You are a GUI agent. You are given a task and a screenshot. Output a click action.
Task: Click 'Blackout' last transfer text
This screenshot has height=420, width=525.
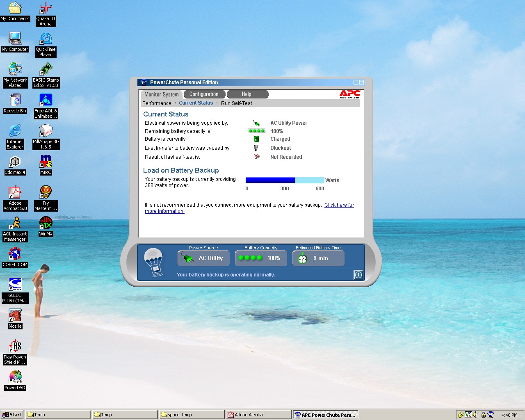tap(281, 148)
